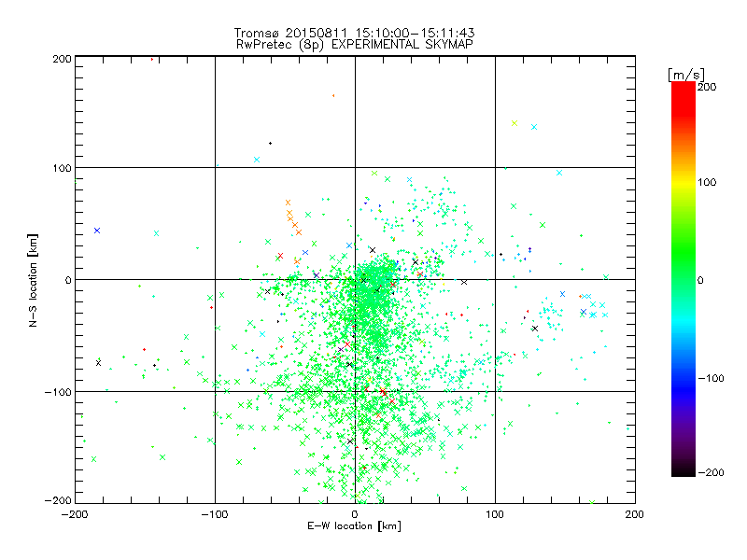Click the x-axis tick label '200'
Screen dimensions: 747x560
click(x=635, y=515)
